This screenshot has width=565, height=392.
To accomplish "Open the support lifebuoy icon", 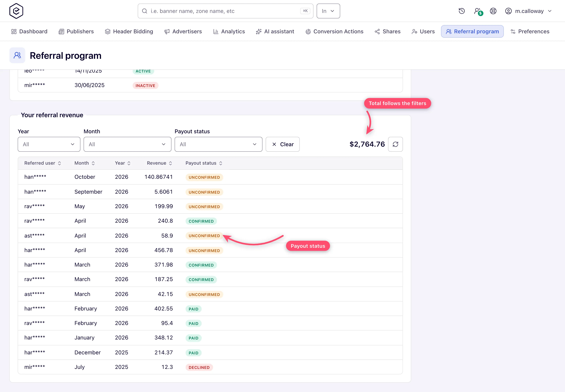I will pos(493,11).
